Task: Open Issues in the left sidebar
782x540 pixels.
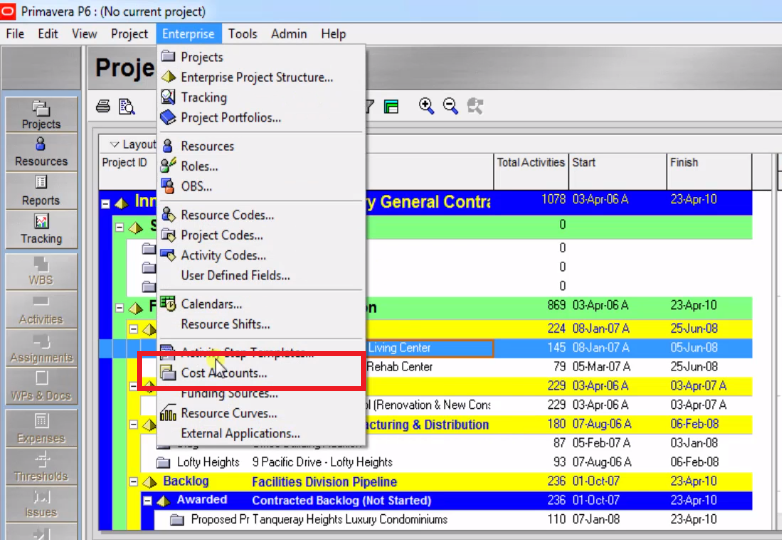Action: click(41, 504)
